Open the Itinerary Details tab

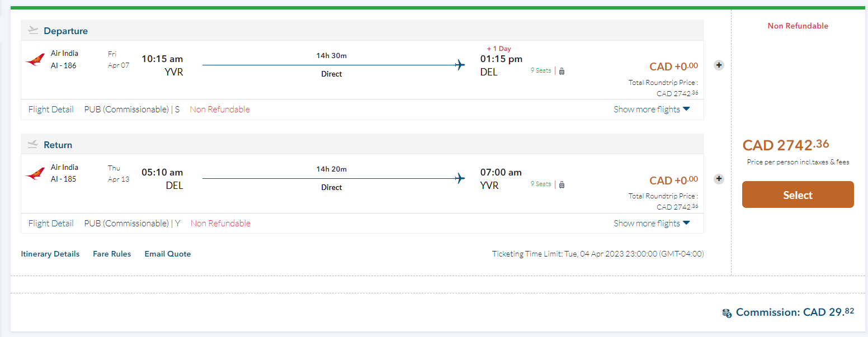tap(50, 254)
